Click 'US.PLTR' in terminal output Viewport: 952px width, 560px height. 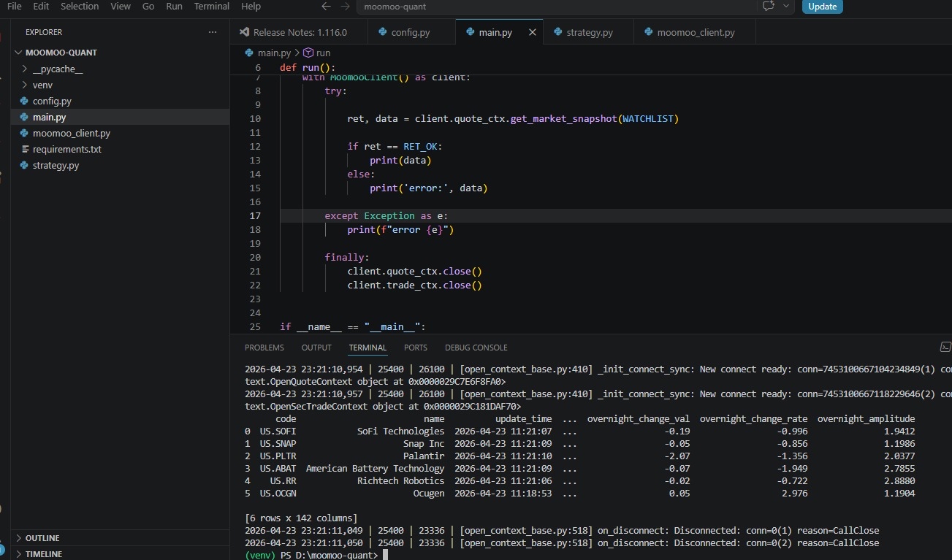tap(278, 456)
